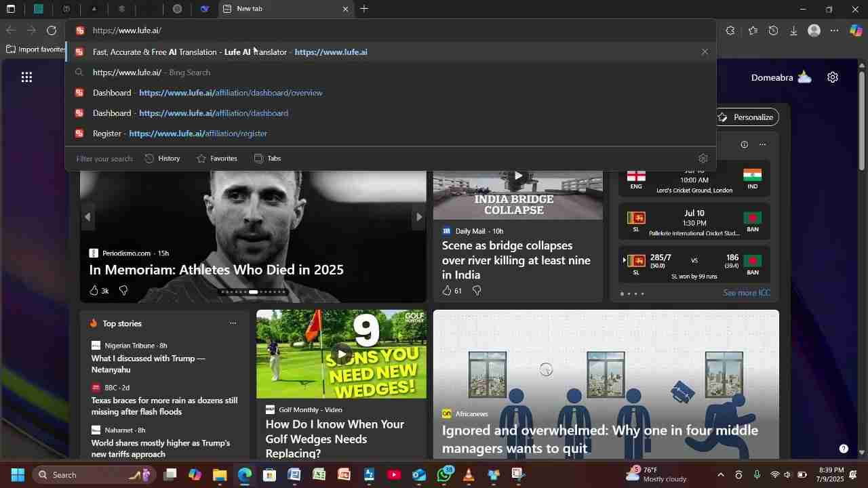
Task: Play the India bridge collapse video
Action: pyautogui.click(x=518, y=176)
